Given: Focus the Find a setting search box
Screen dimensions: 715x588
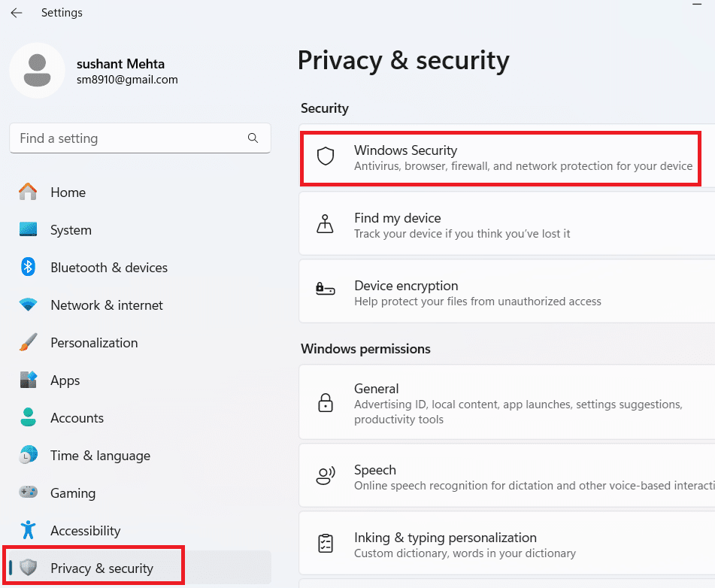Looking at the screenshot, I should tap(128, 138).
